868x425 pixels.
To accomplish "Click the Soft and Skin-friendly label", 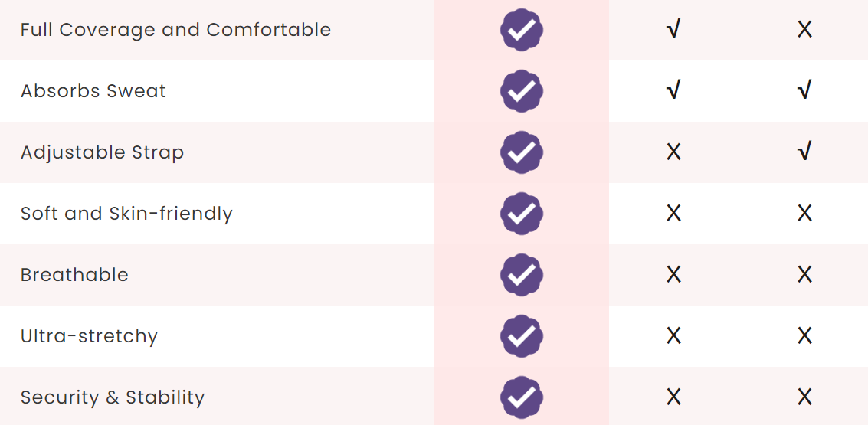I will click(x=126, y=214).
